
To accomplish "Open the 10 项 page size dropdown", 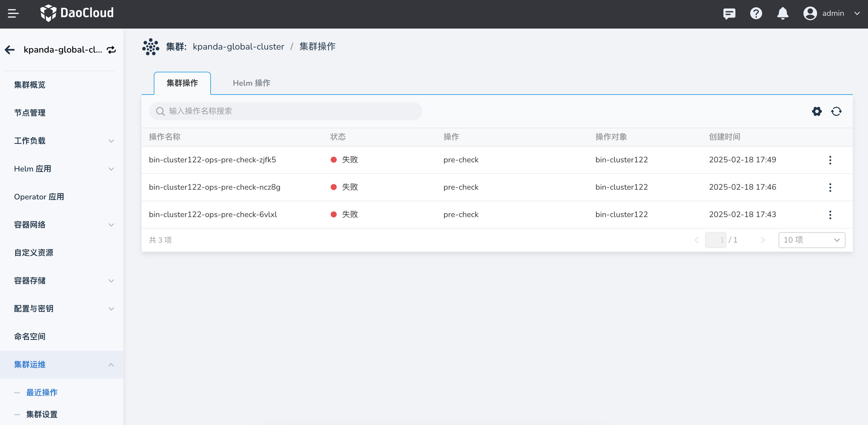I will [x=811, y=240].
